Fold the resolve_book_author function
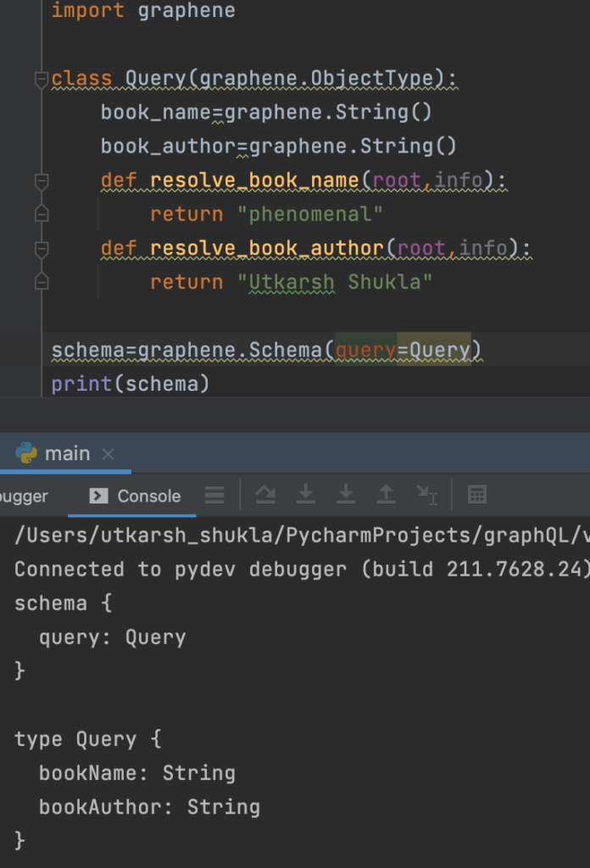The image size is (590, 868). pyautogui.click(x=41, y=248)
